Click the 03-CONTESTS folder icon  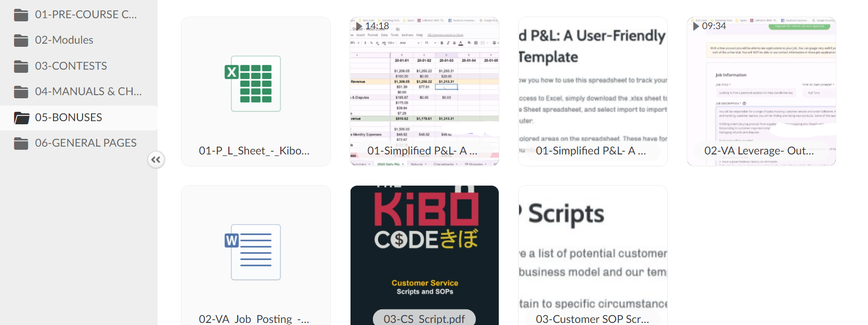21,67
